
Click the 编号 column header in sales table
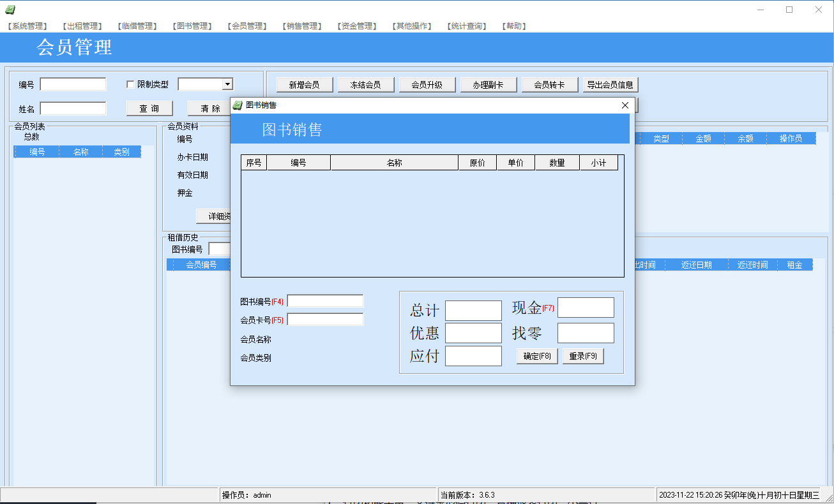click(x=299, y=163)
